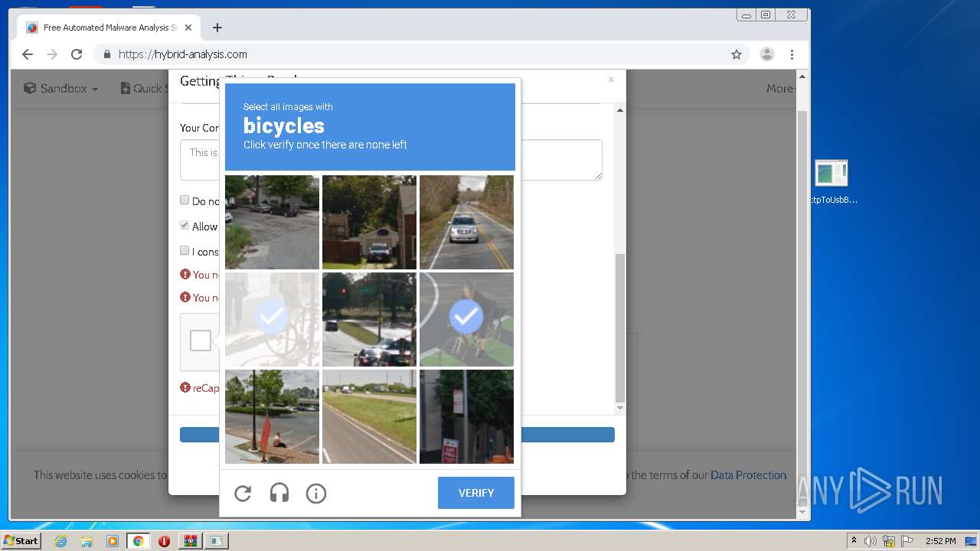Open the volume speaker control
Screen dimensions: 980x551
871,541
